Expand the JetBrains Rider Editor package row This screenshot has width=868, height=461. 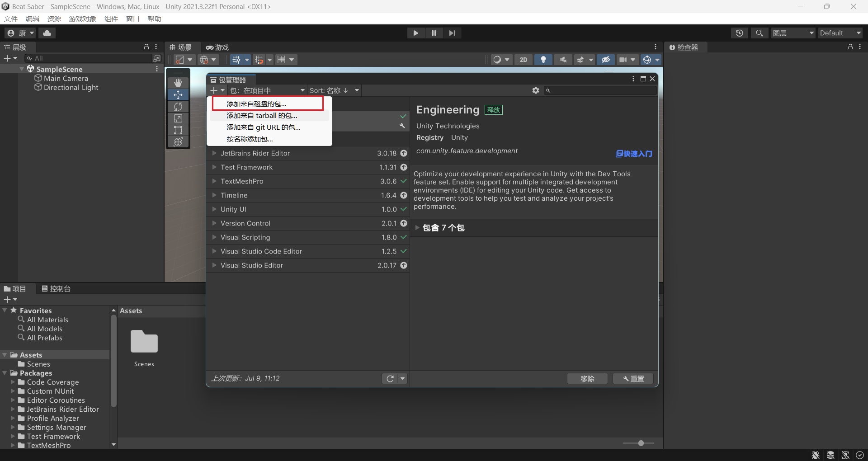pos(214,153)
